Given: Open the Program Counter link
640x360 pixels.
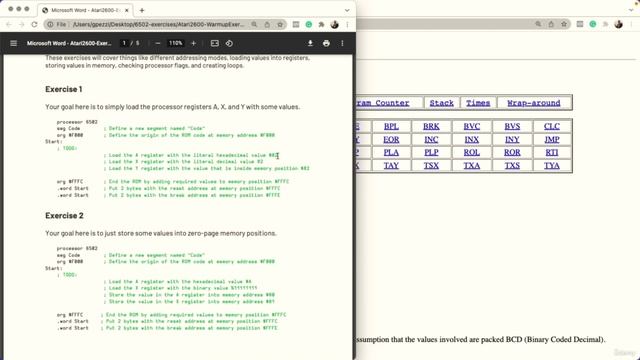Looking at the screenshot, I should click(382, 103).
